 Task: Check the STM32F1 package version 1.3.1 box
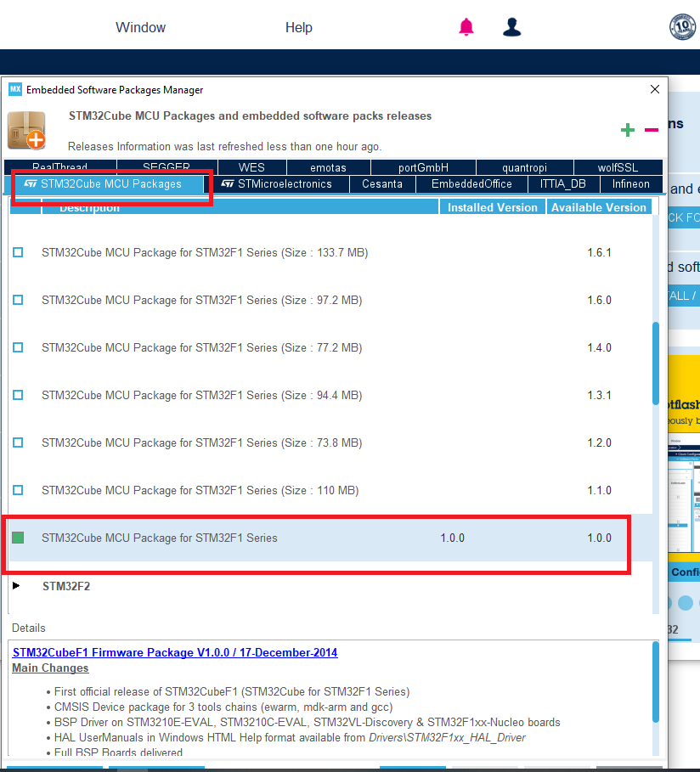click(18, 395)
